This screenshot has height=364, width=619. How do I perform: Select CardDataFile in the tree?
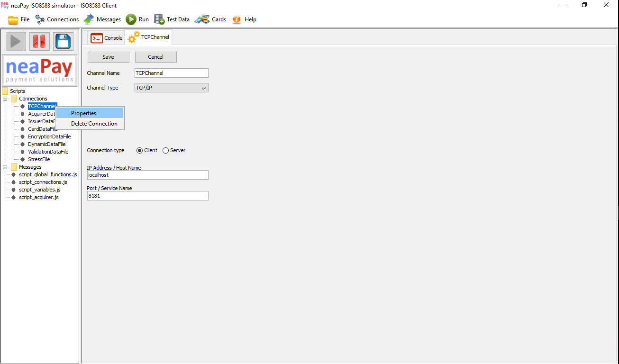42,129
